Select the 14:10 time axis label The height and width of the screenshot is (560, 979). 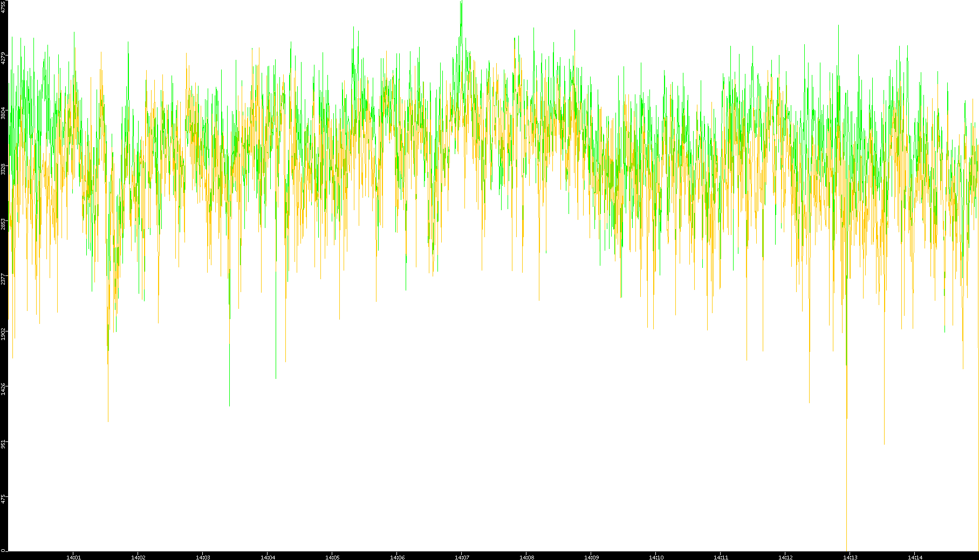656,557
